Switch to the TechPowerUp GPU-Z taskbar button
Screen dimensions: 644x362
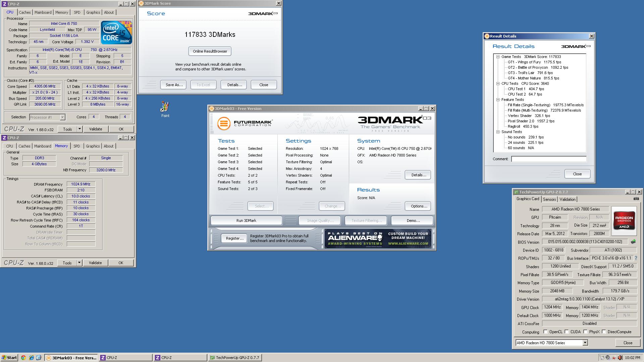point(234,358)
